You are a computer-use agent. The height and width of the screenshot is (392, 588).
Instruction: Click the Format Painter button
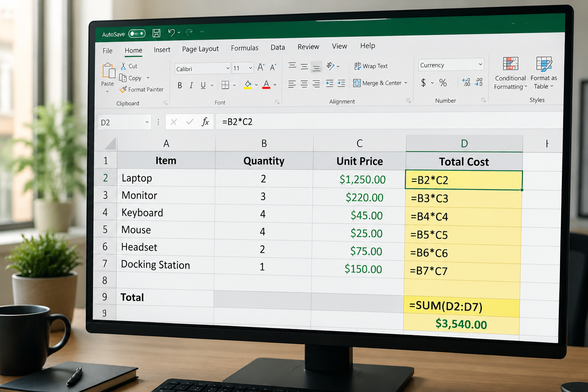[141, 90]
